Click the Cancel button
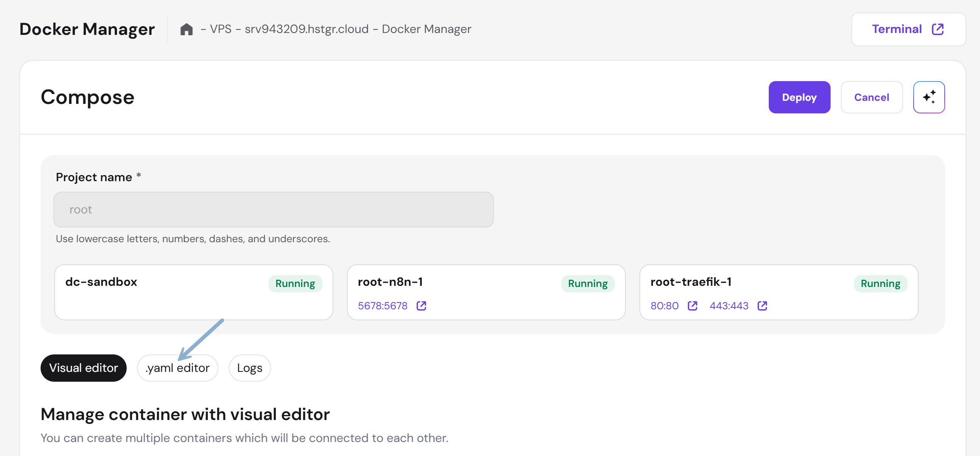 pos(872,97)
